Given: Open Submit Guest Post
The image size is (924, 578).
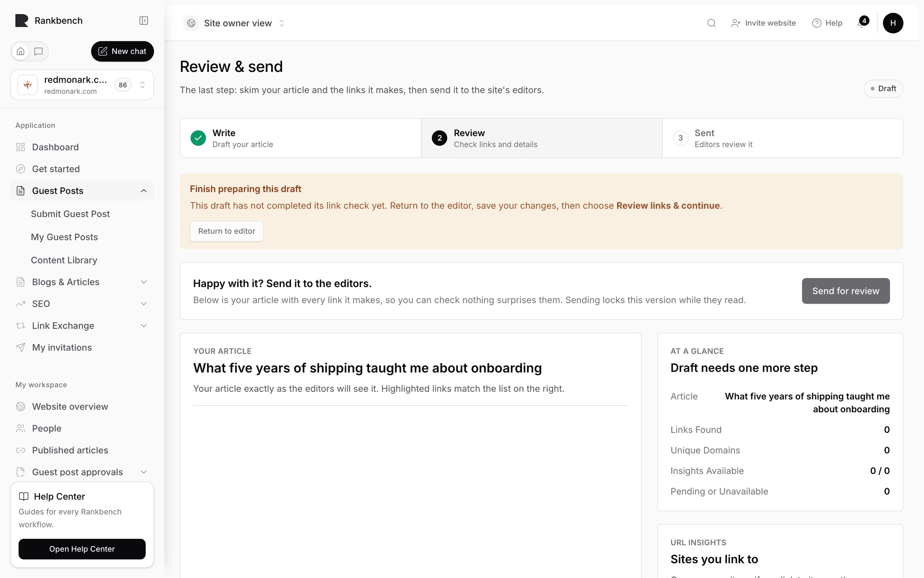Looking at the screenshot, I should 71,214.
